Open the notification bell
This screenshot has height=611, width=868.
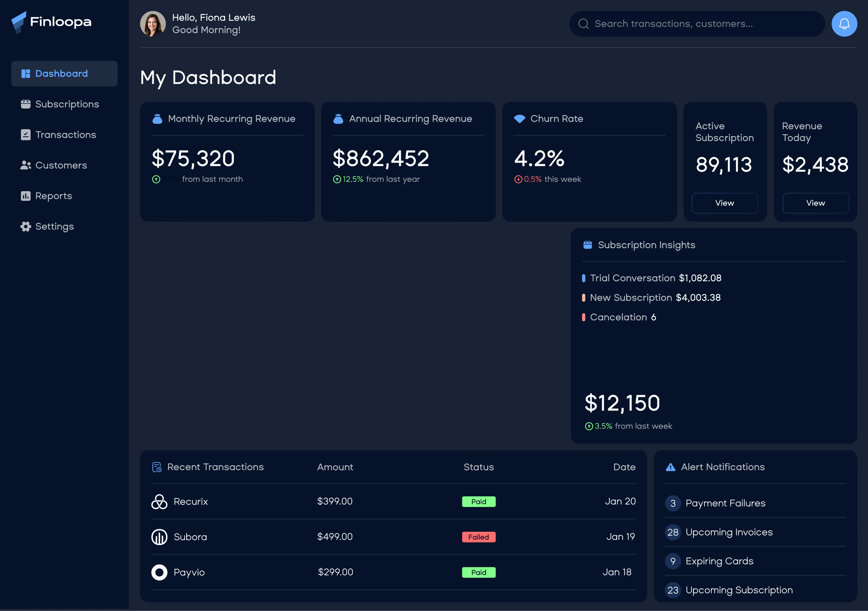(x=844, y=24)
